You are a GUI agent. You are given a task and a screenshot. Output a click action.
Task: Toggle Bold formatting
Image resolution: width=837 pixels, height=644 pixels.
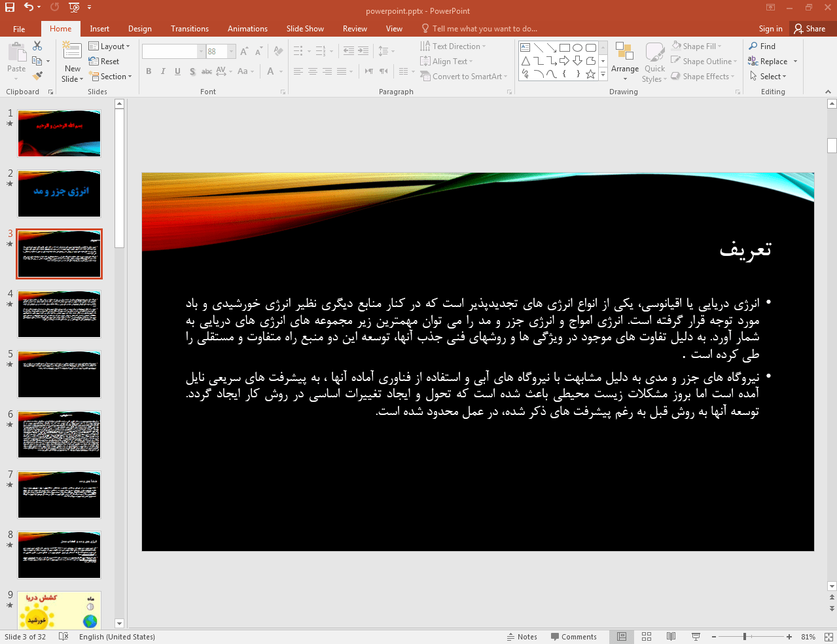tap(149, 71)
